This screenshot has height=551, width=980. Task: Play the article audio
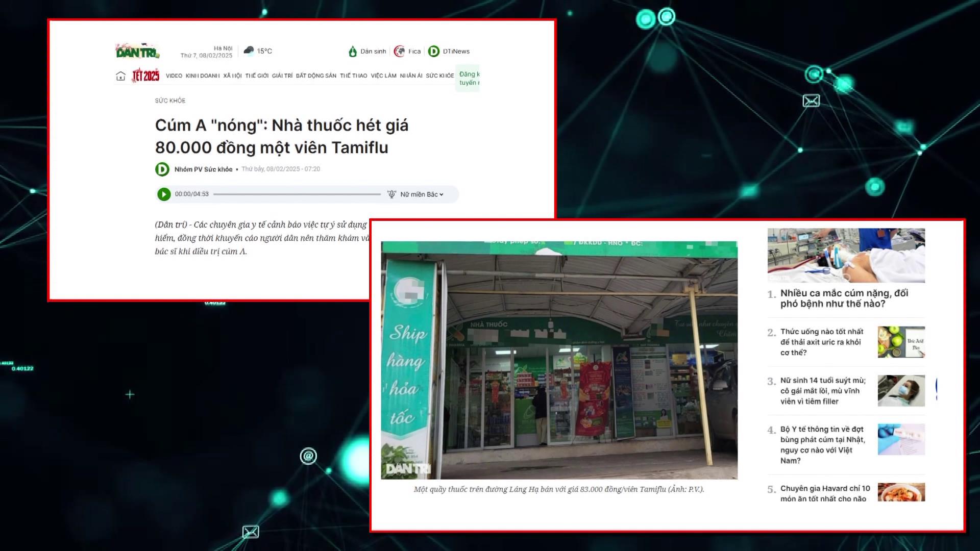(x=164, y=194)
